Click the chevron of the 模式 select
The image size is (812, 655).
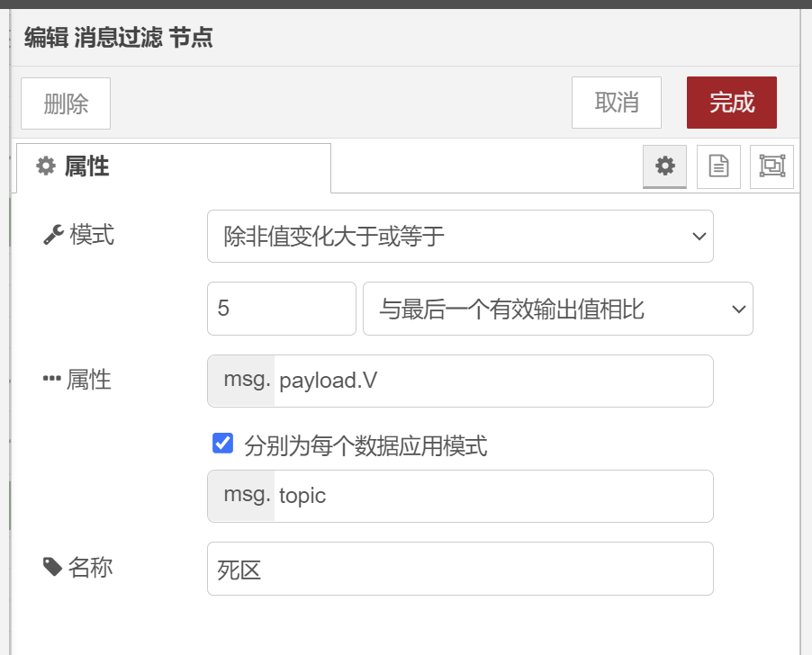coord(699,237)
